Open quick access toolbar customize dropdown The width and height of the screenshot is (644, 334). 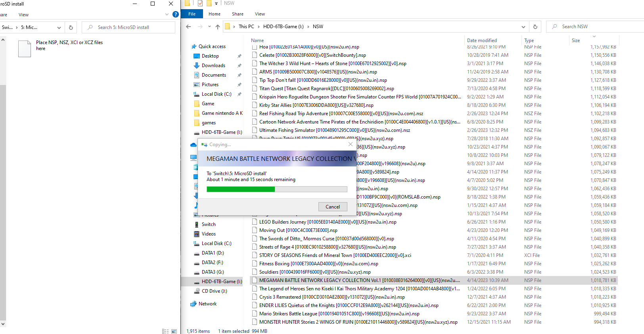(x=217, y=3)
